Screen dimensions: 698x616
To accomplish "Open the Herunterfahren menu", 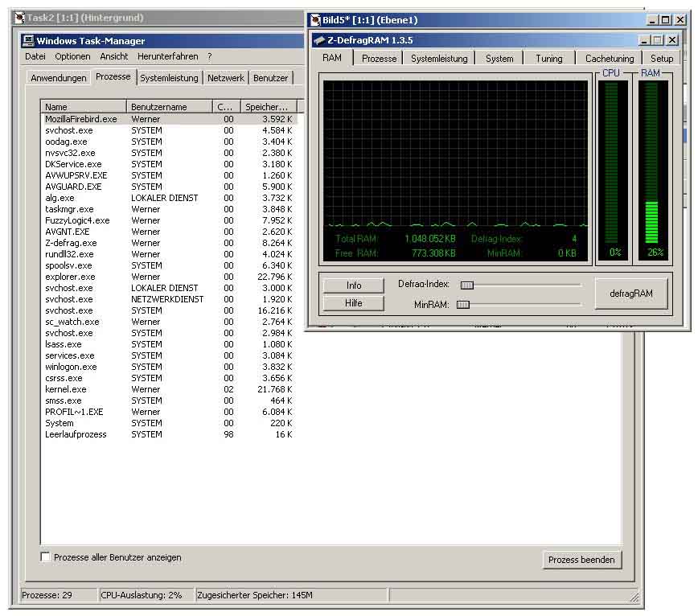I will 167,57.
